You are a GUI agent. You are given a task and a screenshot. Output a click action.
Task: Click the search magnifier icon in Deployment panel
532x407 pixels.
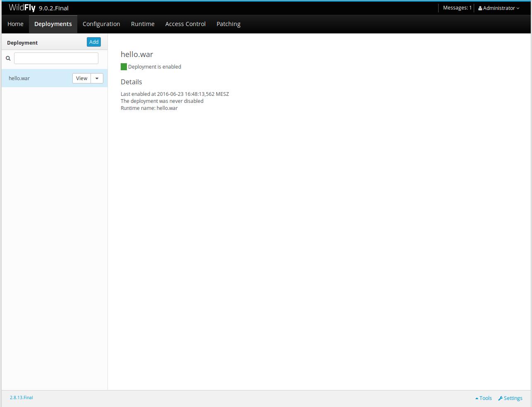coord(8,58)
